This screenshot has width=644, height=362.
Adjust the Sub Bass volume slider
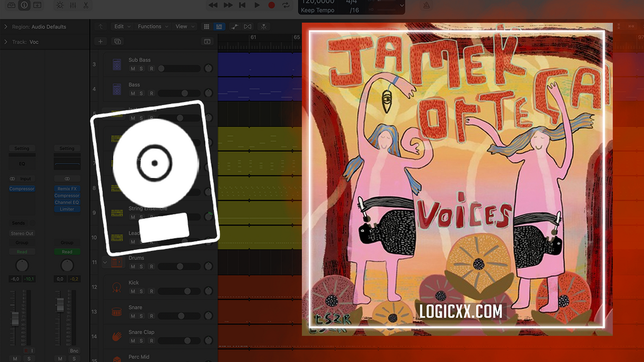[x=179, y=69]
